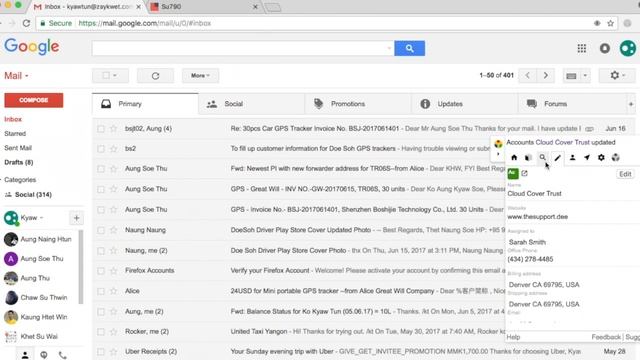Open the gear settings icon in CRM sidebar
Image resolution: width=640 pixels, height=360 pixels.
[x=601, y=158]
